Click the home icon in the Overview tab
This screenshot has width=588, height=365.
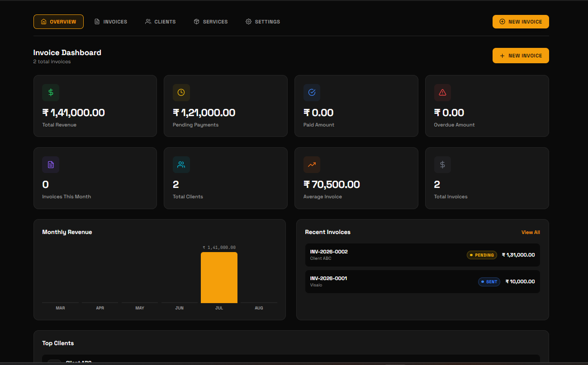click(x=43, y=22)
